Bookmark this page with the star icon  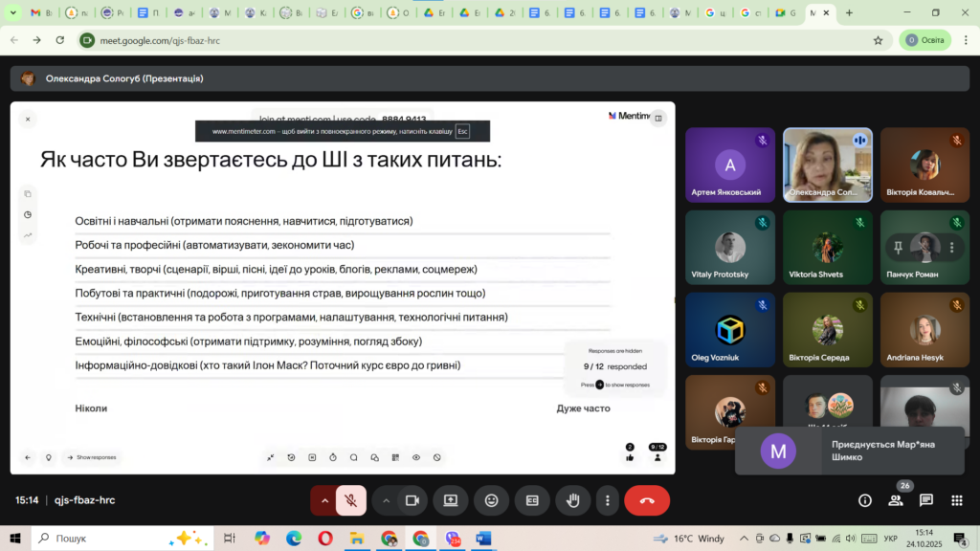pos(878,40)
